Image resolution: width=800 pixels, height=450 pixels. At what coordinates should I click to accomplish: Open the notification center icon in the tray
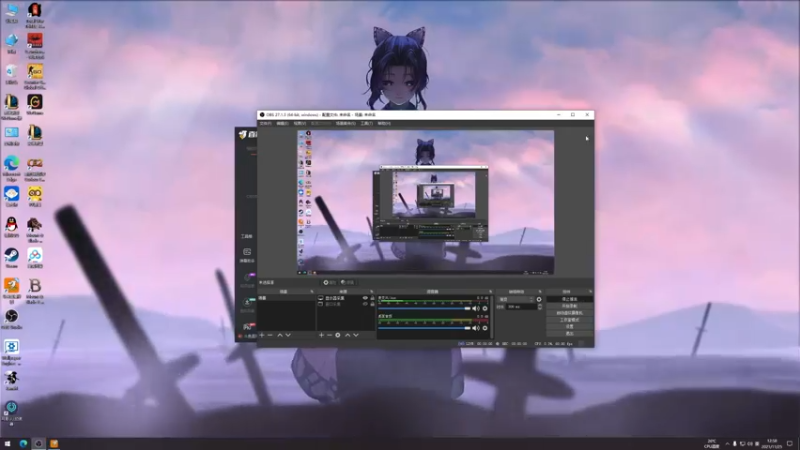pos(790,444)
